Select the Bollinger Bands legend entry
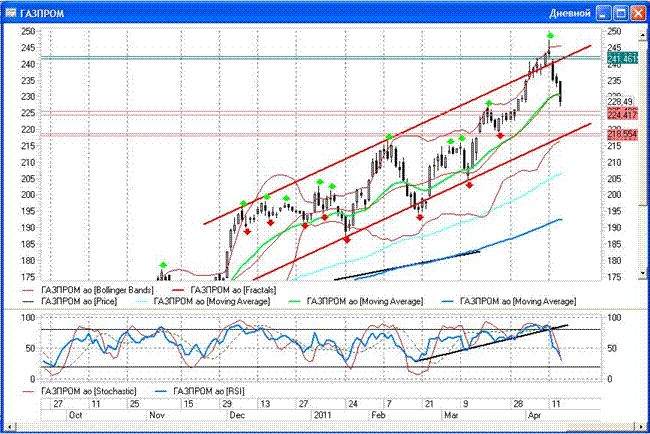 (87, 290)
